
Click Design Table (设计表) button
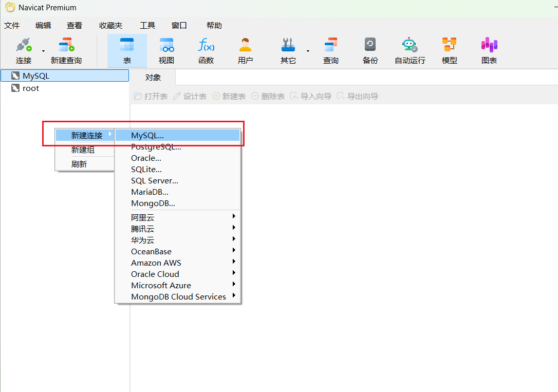click(x=190, y=97)
